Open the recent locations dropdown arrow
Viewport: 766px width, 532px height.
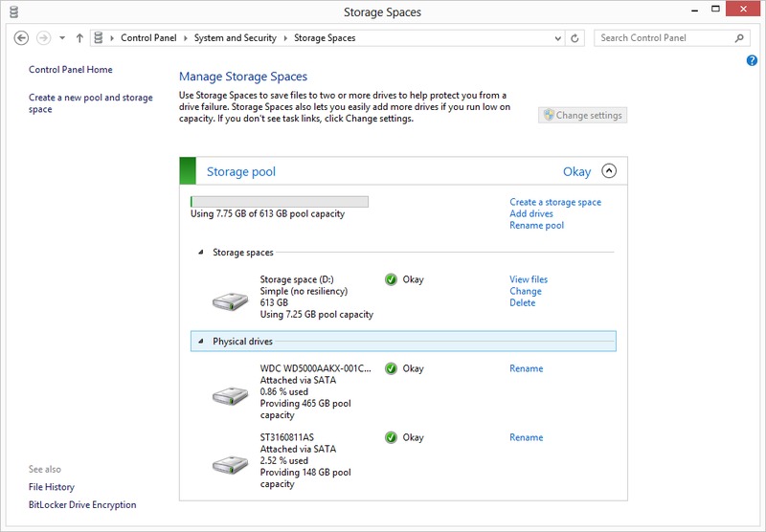[62, 38]
